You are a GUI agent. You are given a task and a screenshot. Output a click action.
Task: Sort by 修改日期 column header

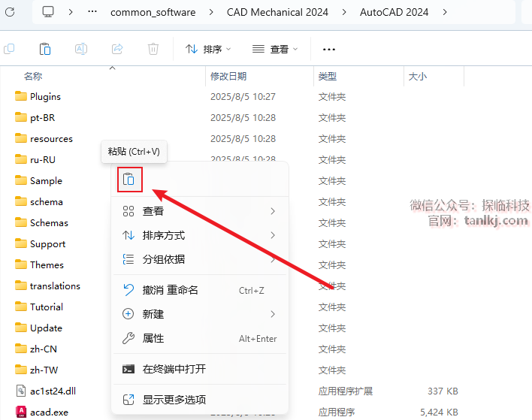pos(228,77)
